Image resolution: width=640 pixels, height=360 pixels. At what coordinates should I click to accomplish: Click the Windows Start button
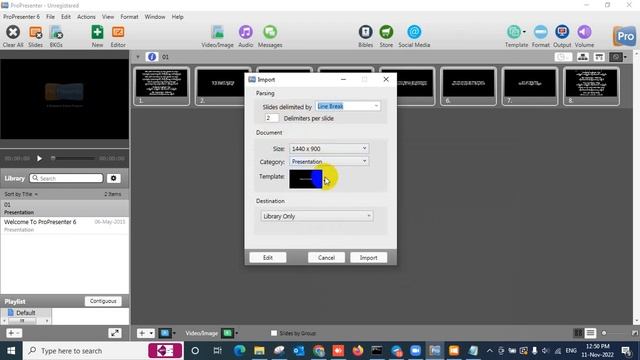(11, 351)
